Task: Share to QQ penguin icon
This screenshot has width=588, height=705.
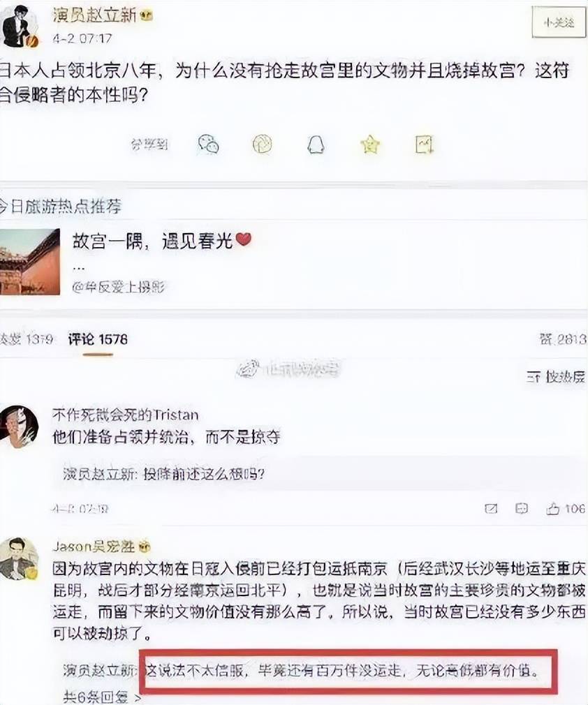Action: pos(316,144)
